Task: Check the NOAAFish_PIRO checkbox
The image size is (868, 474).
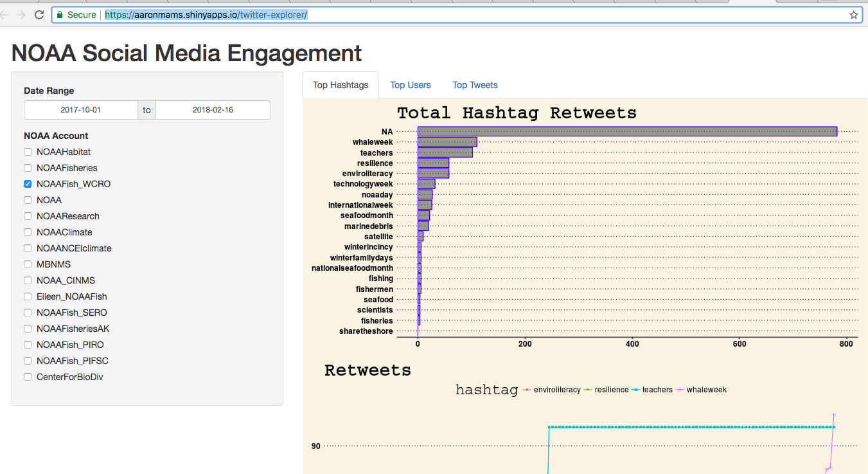Action: [28, 345]
